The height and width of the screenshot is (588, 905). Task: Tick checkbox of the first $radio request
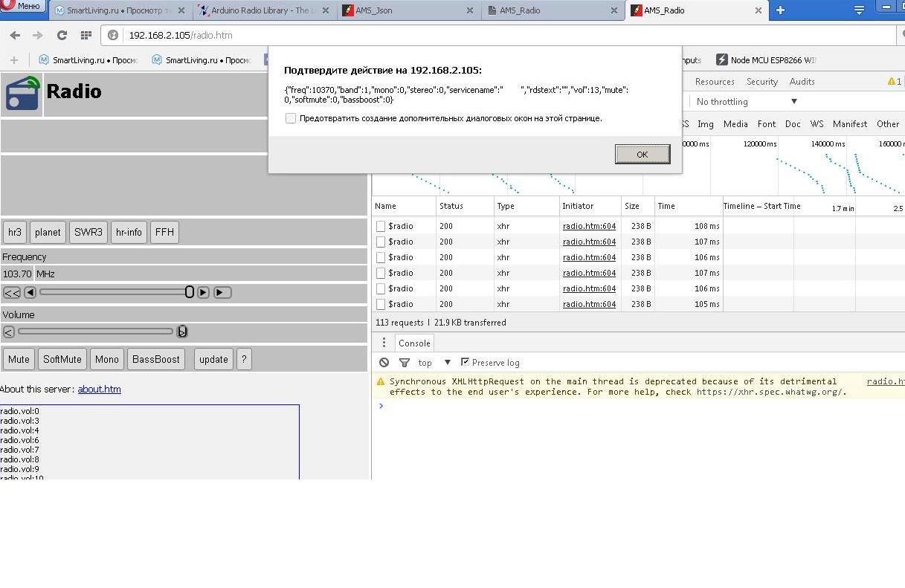381,226
